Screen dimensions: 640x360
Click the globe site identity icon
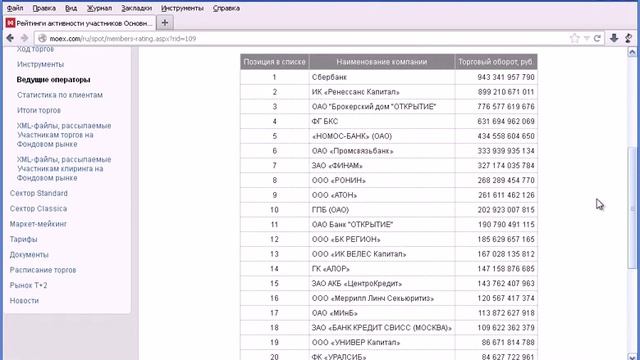pos(42,38)
